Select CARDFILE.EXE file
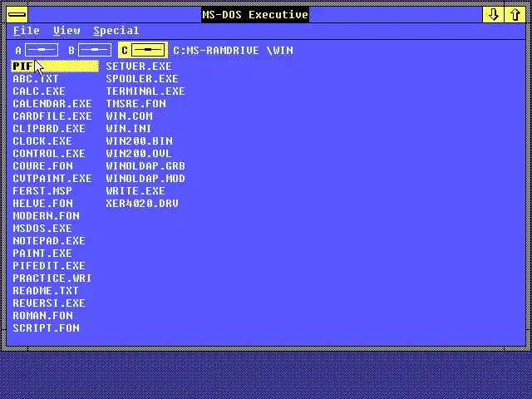 (52, 116)
